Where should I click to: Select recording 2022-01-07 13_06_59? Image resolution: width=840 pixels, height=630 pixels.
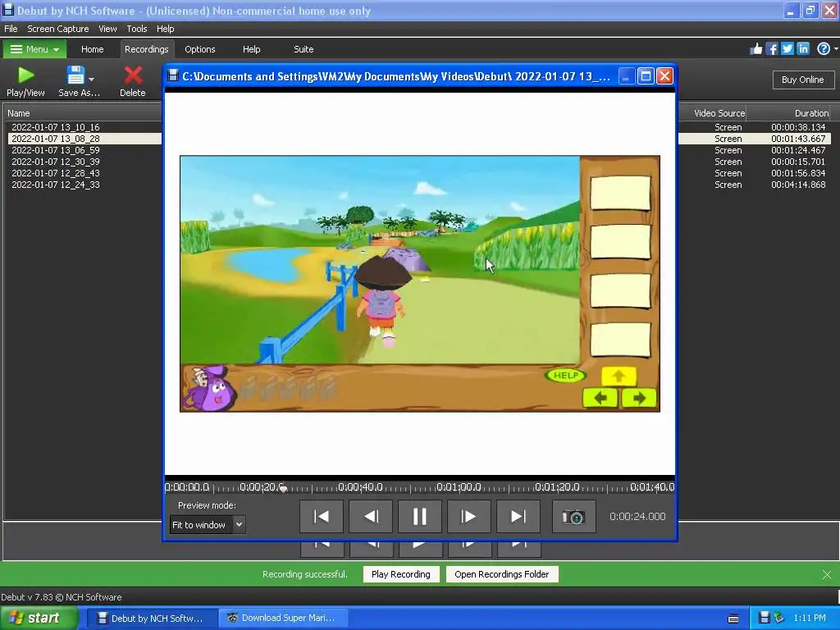(x=56, y=151)
